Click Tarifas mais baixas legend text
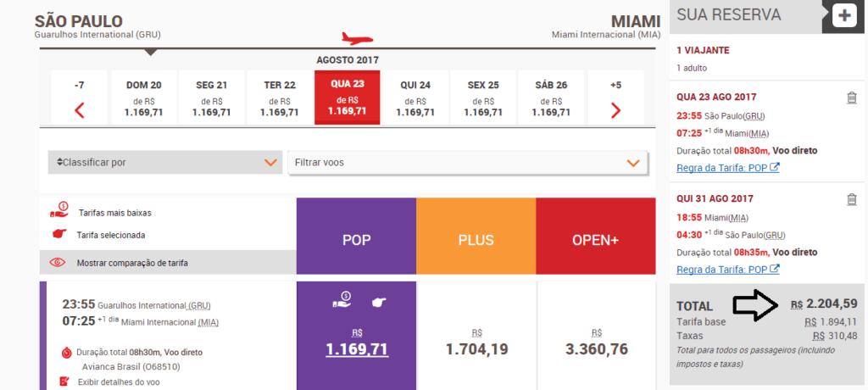Screen dimensions: 868x390 [x=115, y=213]
